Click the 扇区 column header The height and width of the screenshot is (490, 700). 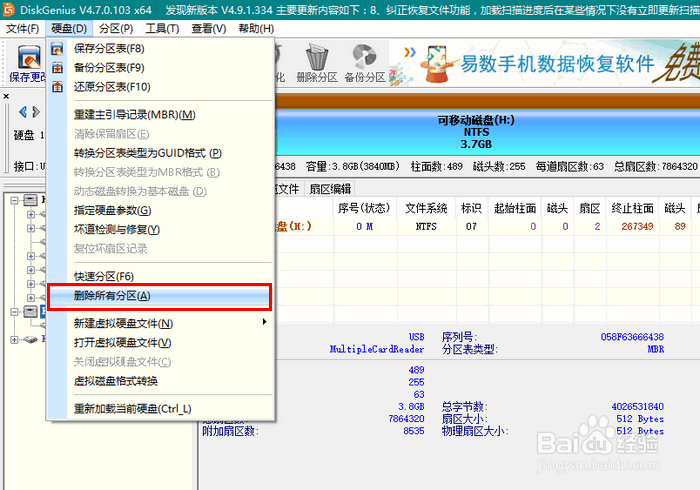[x=590, y=208]
